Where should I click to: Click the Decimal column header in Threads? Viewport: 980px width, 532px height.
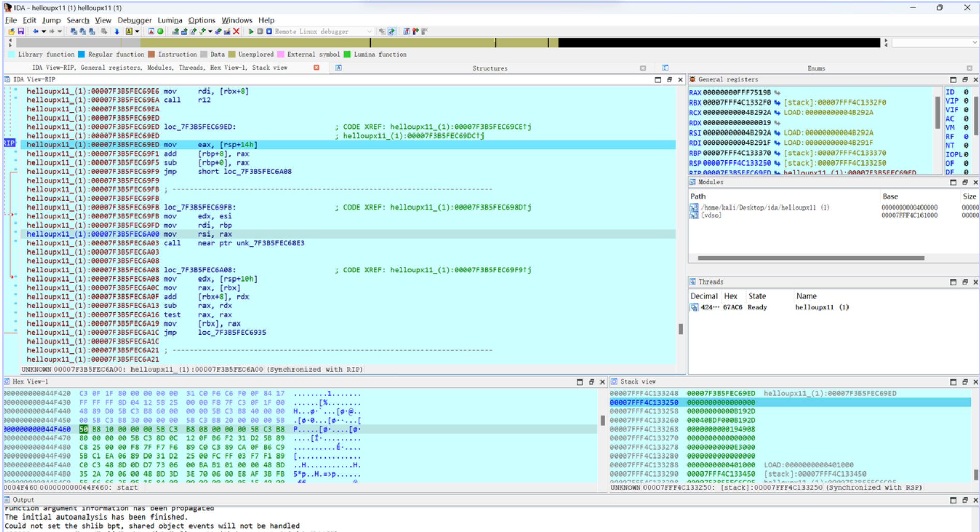(x=704, y=296)
